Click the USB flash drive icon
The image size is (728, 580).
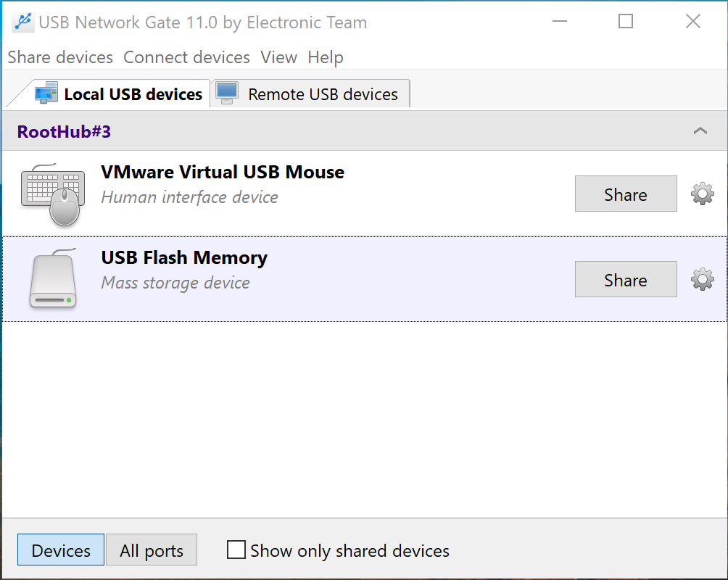(53, 279)
